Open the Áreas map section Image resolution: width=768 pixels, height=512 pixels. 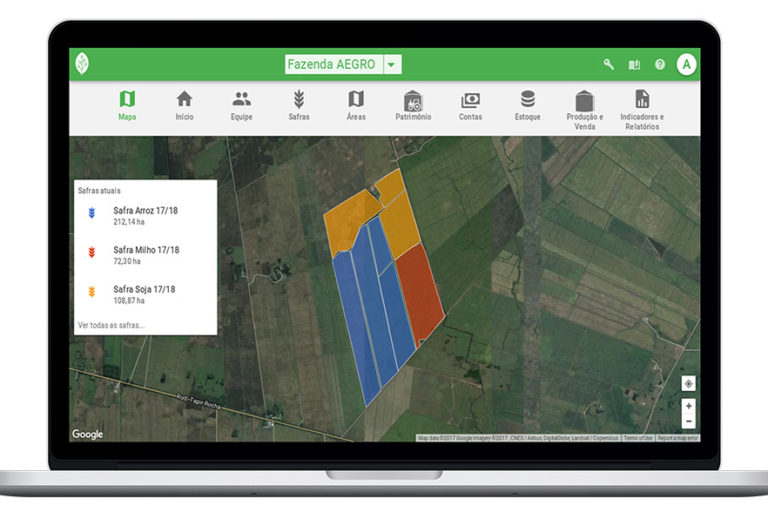click(355, 104)
